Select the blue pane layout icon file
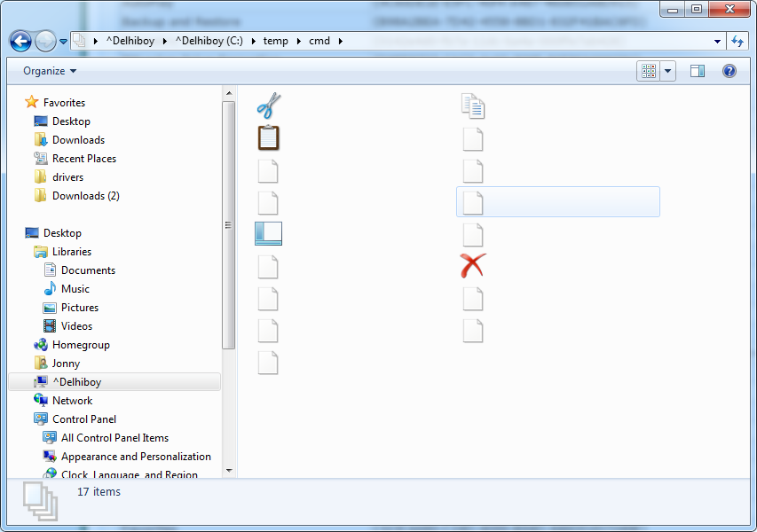The image size is (757, 532). click(x=268, y=233)
